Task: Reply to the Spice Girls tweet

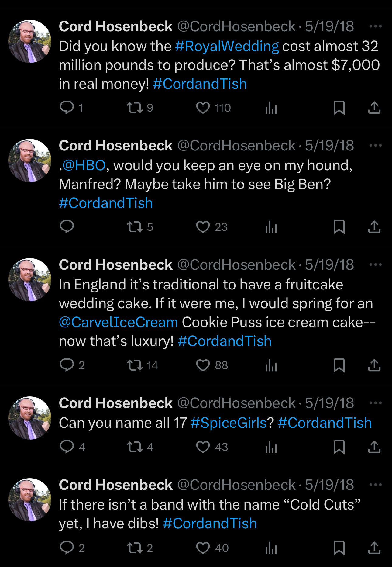Action: (67, 447)
